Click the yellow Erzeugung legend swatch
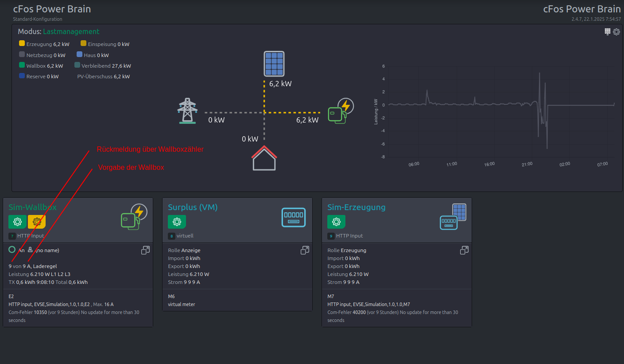This screenshot has width=624, height=364. click(22, 43)
